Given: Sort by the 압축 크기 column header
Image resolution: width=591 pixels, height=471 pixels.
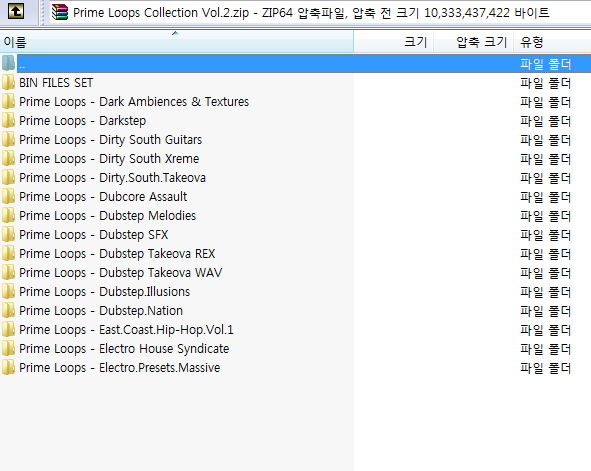Looking at the screenshot, I should (x=474, y=42).
